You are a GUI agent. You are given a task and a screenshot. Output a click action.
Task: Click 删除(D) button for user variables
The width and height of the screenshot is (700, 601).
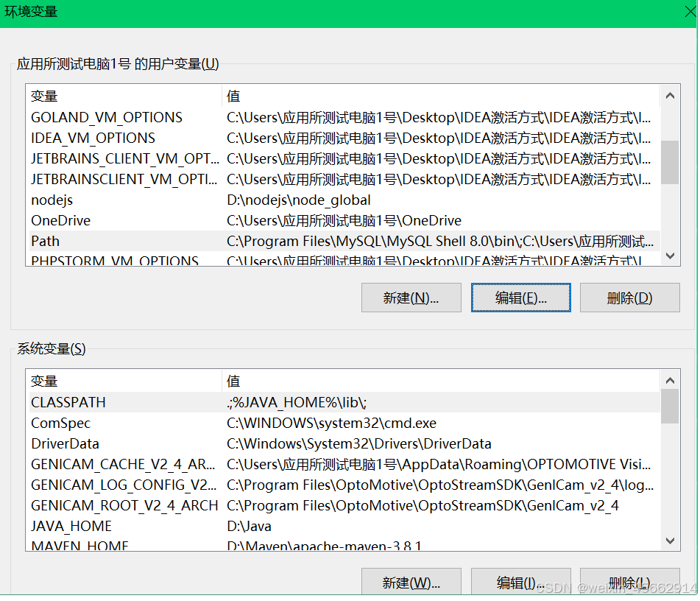pyautogui.click(x=629, y=298)
